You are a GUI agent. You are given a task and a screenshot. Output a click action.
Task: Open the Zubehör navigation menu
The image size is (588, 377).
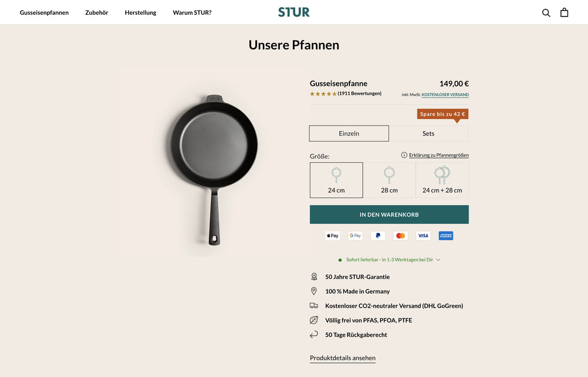click(96, 12)
